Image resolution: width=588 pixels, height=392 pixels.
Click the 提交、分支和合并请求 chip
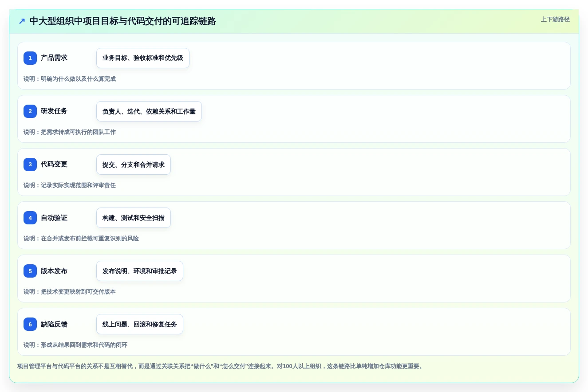[x=134, y=165]
